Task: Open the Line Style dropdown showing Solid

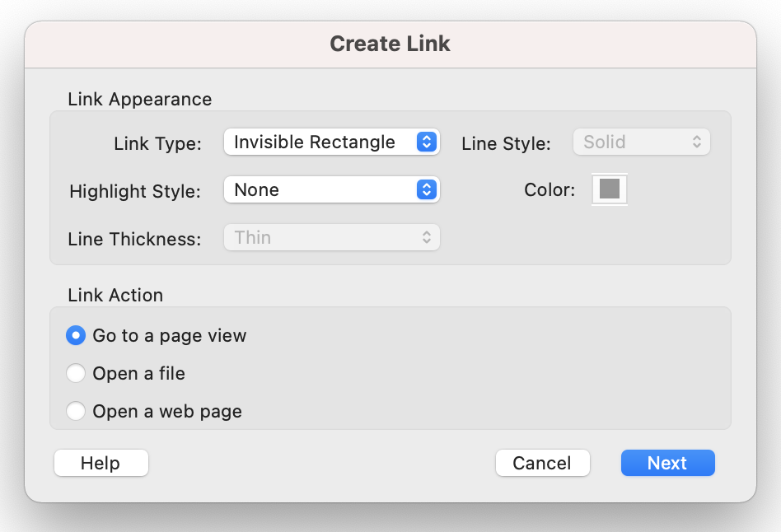Action: click(x=632, y=142)
